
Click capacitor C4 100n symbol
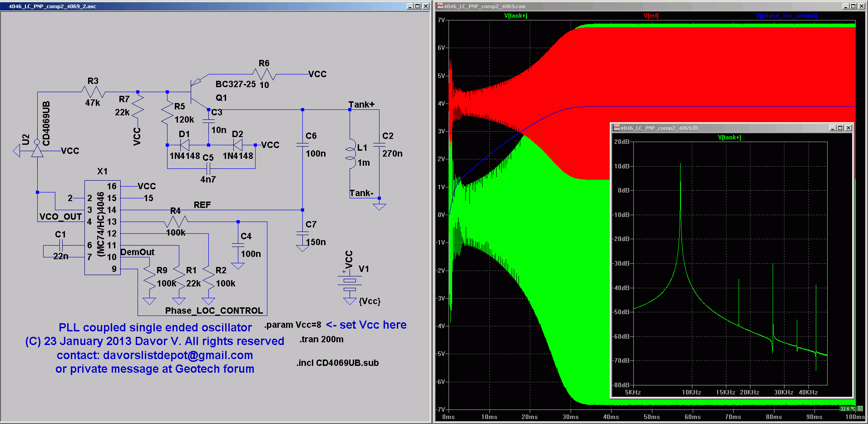238,245
